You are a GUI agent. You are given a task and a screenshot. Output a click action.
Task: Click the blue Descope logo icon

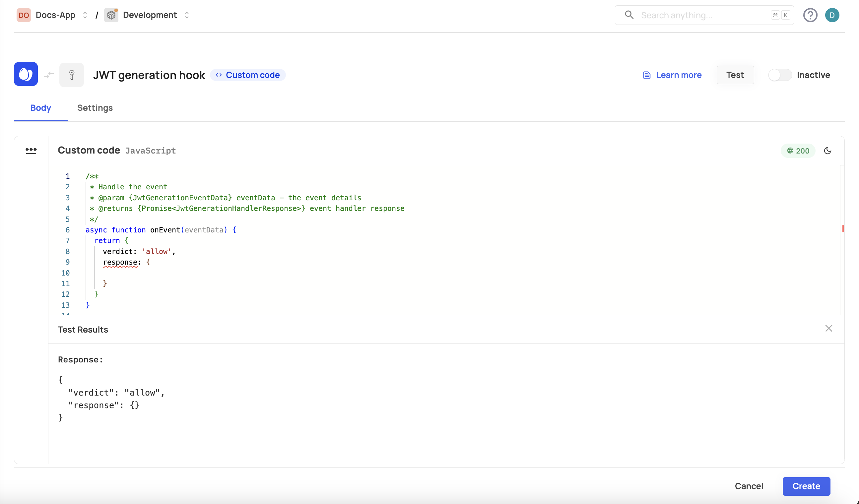26,74
